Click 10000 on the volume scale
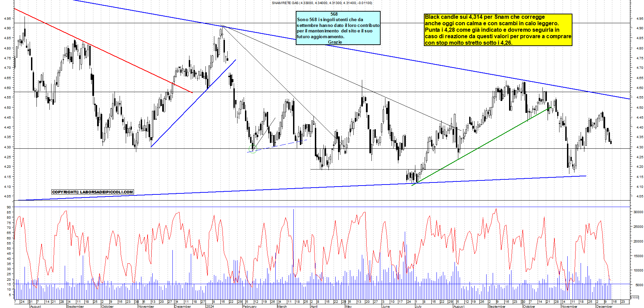 (x=638, y=270)
